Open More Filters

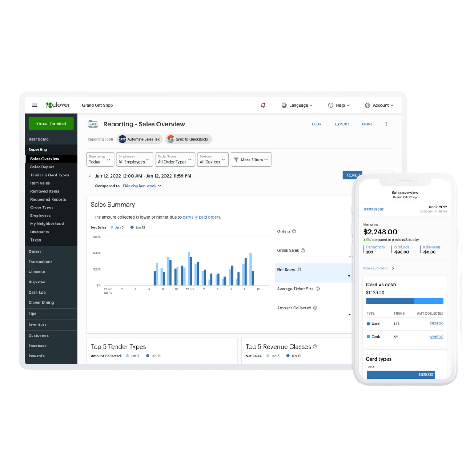coord(251,160)
